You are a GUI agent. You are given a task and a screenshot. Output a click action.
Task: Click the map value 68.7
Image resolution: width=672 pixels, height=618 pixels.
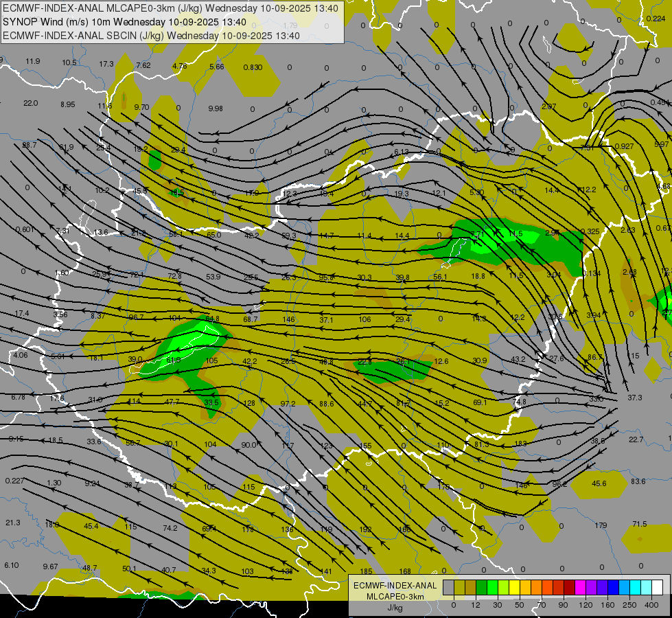point(251,319)
